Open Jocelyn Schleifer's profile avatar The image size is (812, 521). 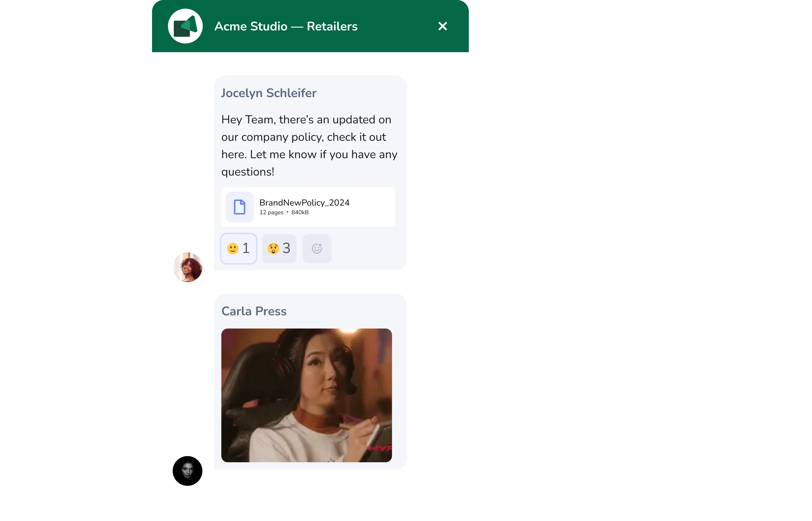pos(188,267)
